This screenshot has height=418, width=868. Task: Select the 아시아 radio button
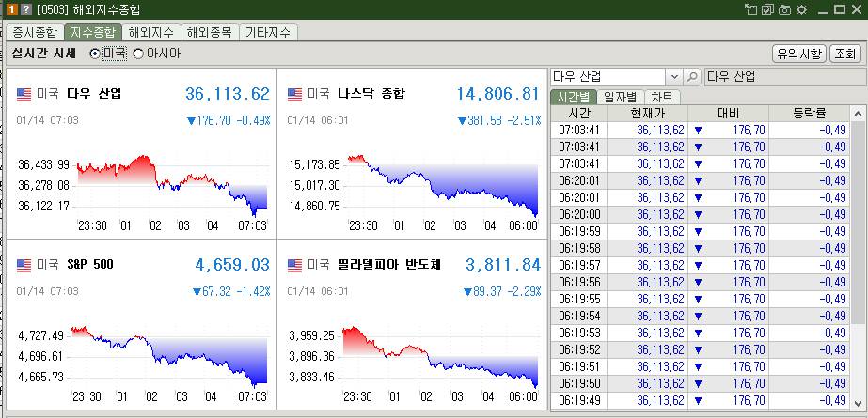(138, 54)
